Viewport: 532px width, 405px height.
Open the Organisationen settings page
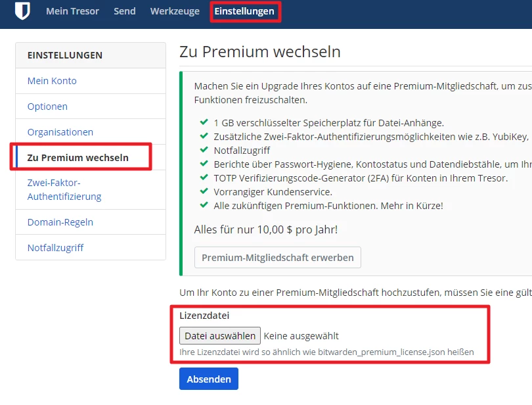point(60,132)
